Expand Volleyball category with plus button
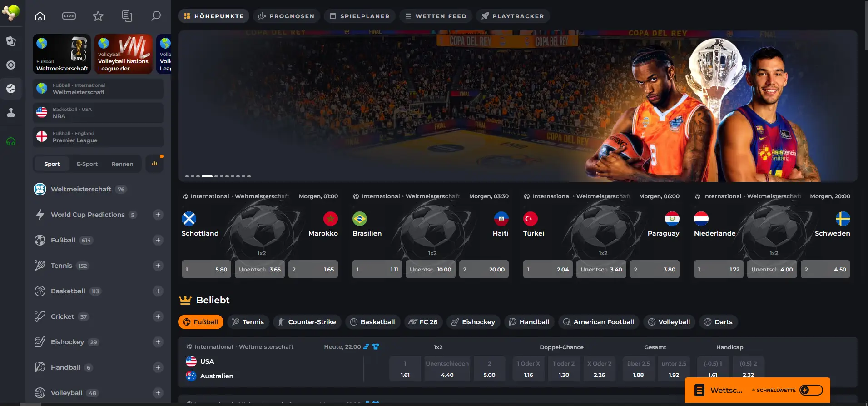The width and height of the screenshot is (868, 406). click(158, 393)
